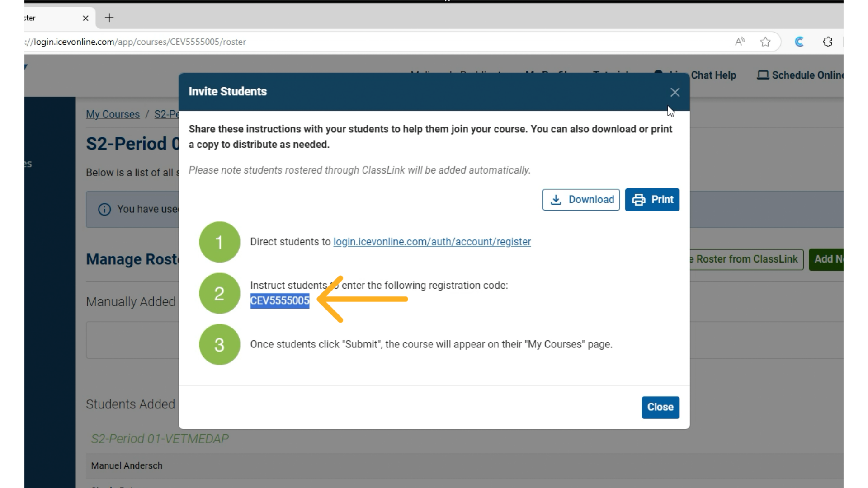Open Chat Help
Image resolution: width=868 pixels, height=488 pixels.
tap(713, 75)
